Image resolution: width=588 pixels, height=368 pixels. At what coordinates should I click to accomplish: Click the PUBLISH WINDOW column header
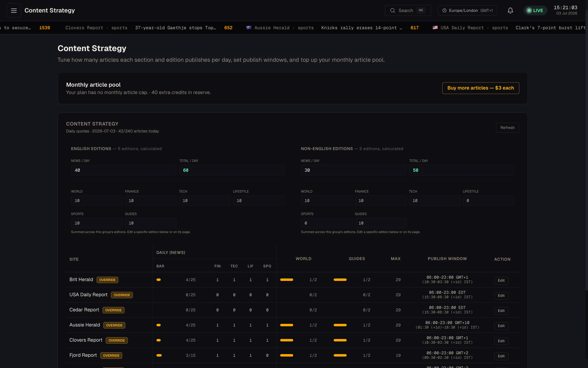pos(447,258)
